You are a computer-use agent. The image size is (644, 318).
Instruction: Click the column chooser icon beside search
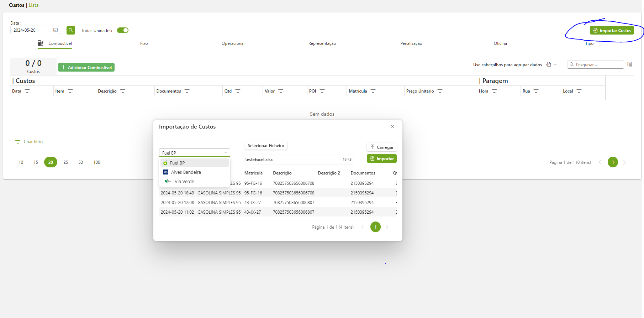(630, 64)
